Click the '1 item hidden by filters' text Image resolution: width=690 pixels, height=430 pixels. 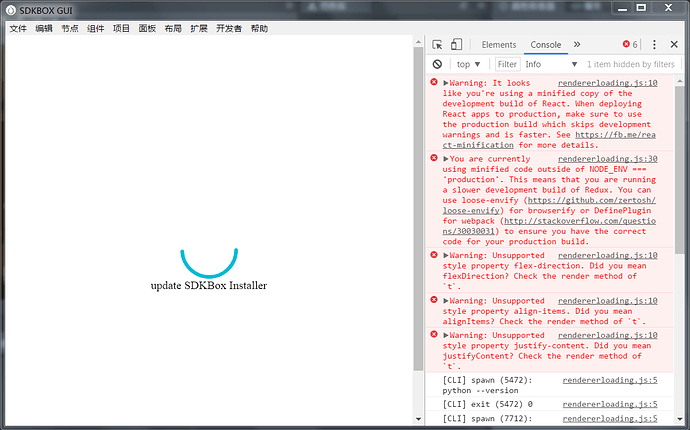pyautogui.click(x=631, y=64)
